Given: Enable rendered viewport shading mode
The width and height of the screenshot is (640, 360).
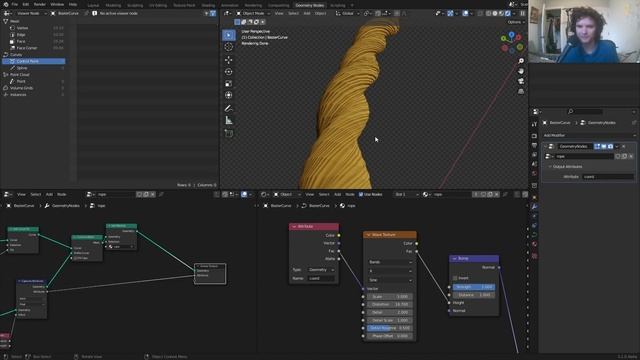Looking at the screenshot, I should point(508,13).
